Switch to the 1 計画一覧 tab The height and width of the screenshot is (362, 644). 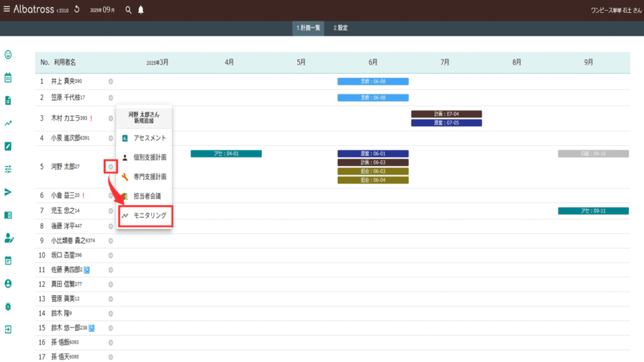pos(308,28)
